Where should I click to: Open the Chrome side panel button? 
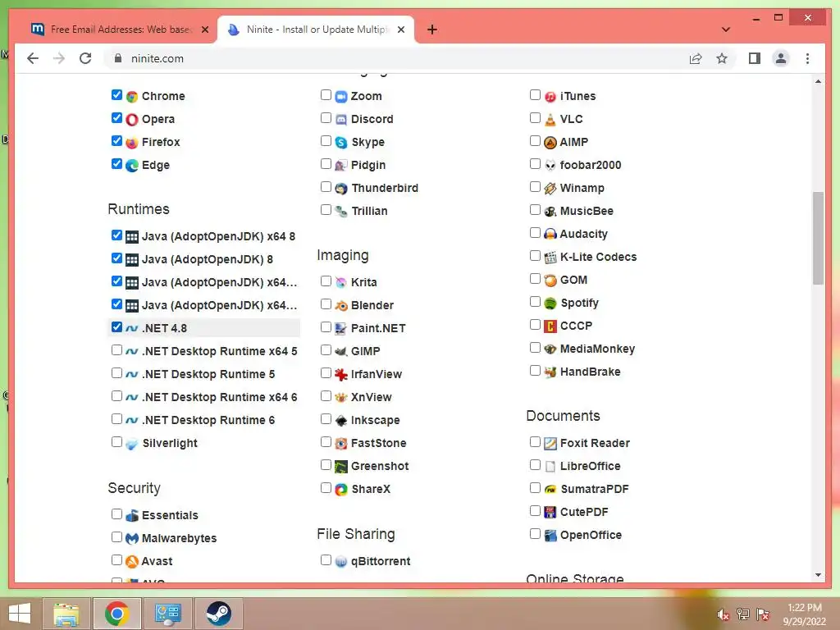[755, 58]
